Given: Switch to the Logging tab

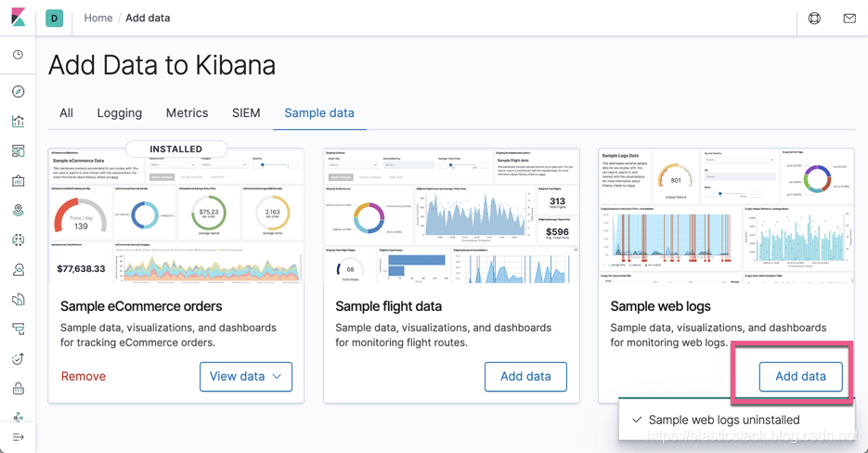Looking at the screenshot, I should [120, 113].
